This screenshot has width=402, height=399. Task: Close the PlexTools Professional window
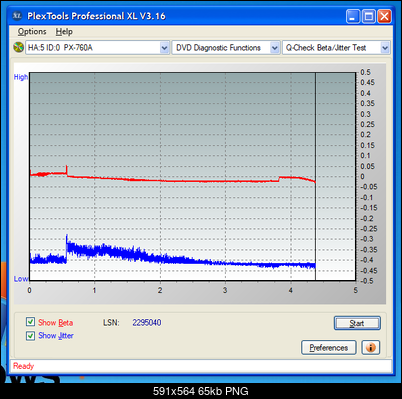[384, 16]
